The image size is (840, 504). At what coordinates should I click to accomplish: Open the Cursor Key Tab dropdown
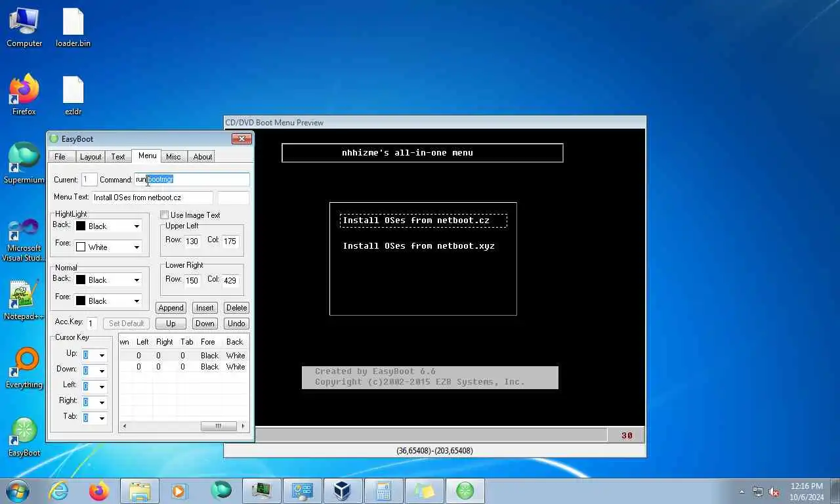click(x=102, y=419)
